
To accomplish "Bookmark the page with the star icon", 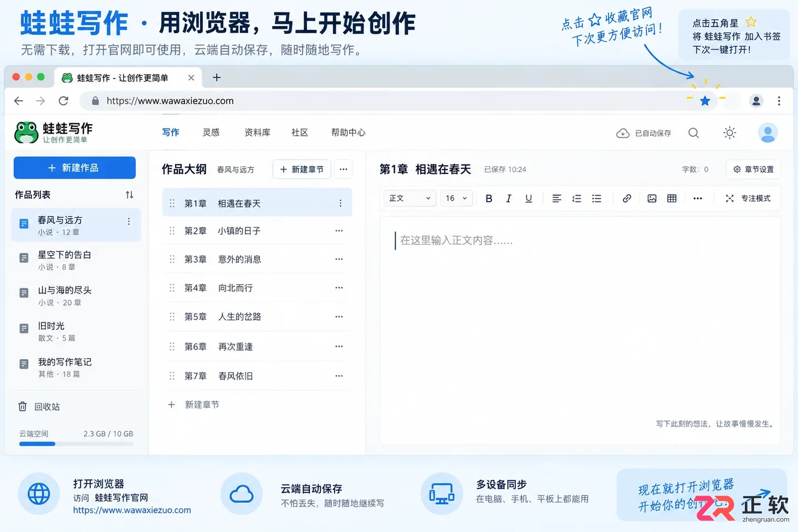I will coord(705,101).
